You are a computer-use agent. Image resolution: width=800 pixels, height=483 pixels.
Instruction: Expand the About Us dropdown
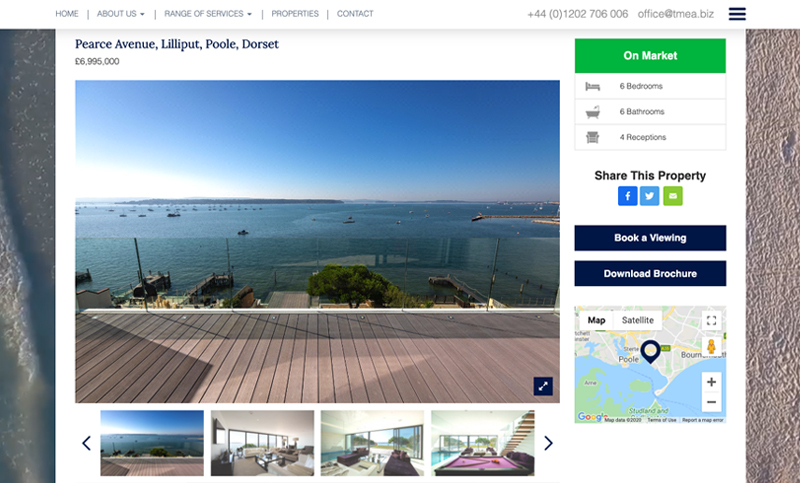[x=121, y=14]
